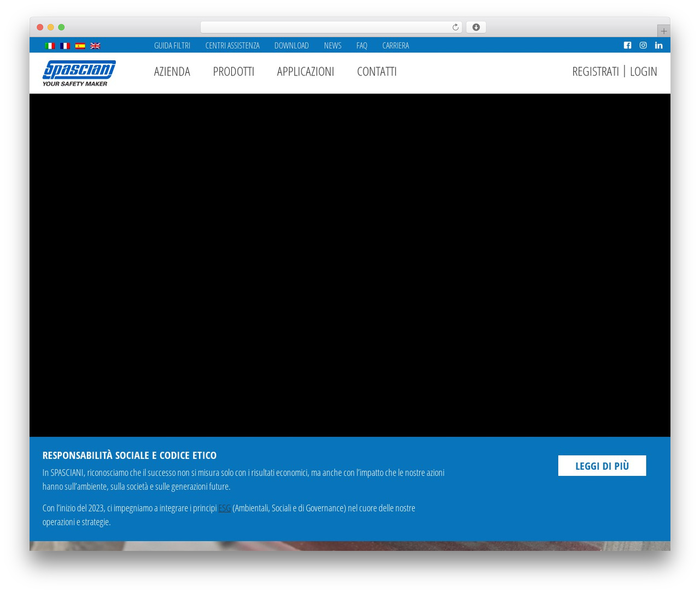Go to the Contatti menu item
The height and width of the screenshot is (593, 700).
point(377,72)
